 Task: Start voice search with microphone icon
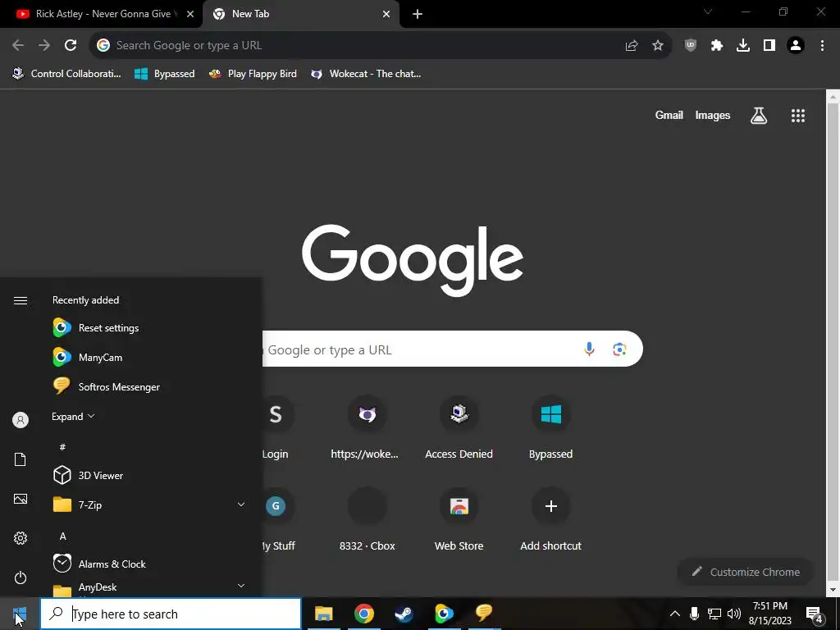(x=589, y=349)
